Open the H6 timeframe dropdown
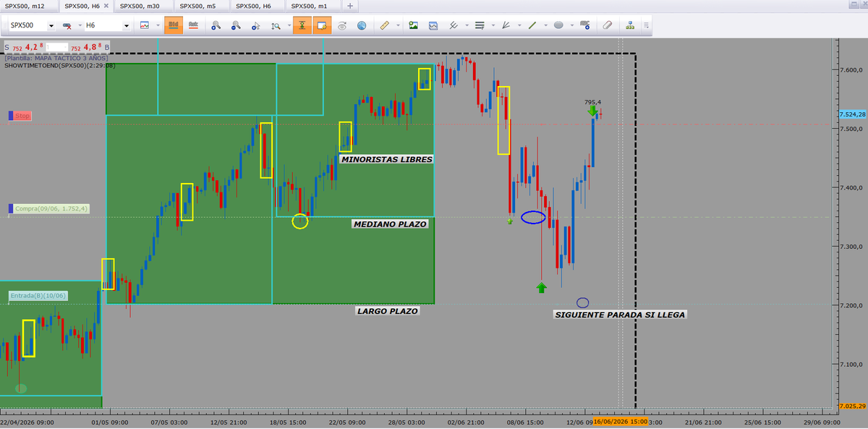Viewport: 868px width, 429px height. (x=127, y=26)
